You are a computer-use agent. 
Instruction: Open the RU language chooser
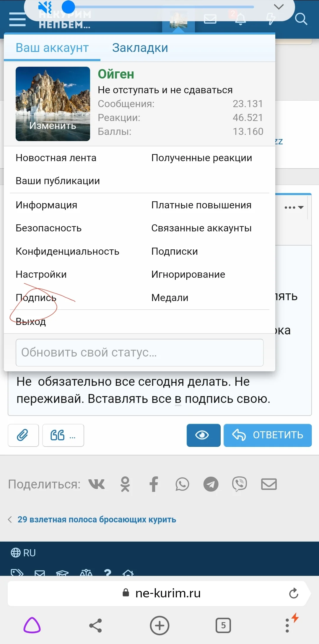click(23, 553)
